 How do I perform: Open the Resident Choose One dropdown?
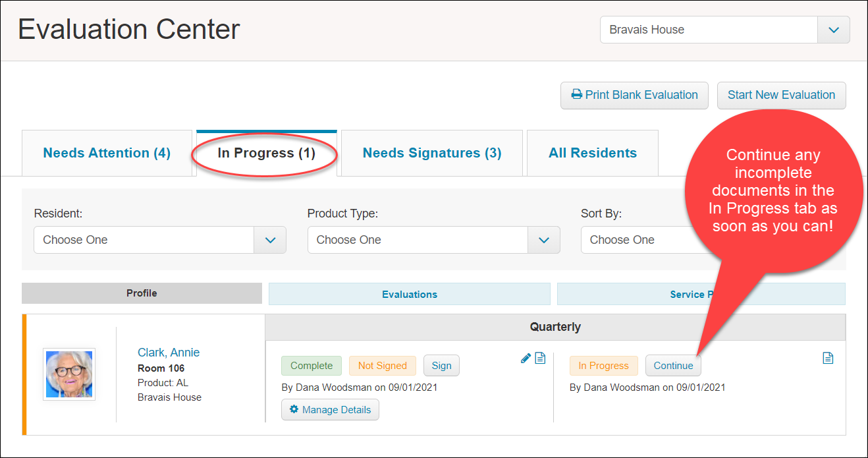[x=160, y=240]
